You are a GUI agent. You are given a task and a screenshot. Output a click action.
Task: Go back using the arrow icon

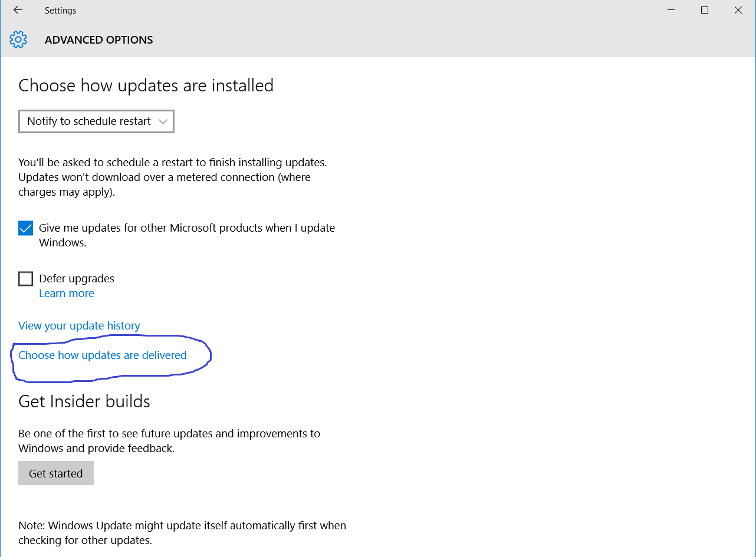click(18, 10)
